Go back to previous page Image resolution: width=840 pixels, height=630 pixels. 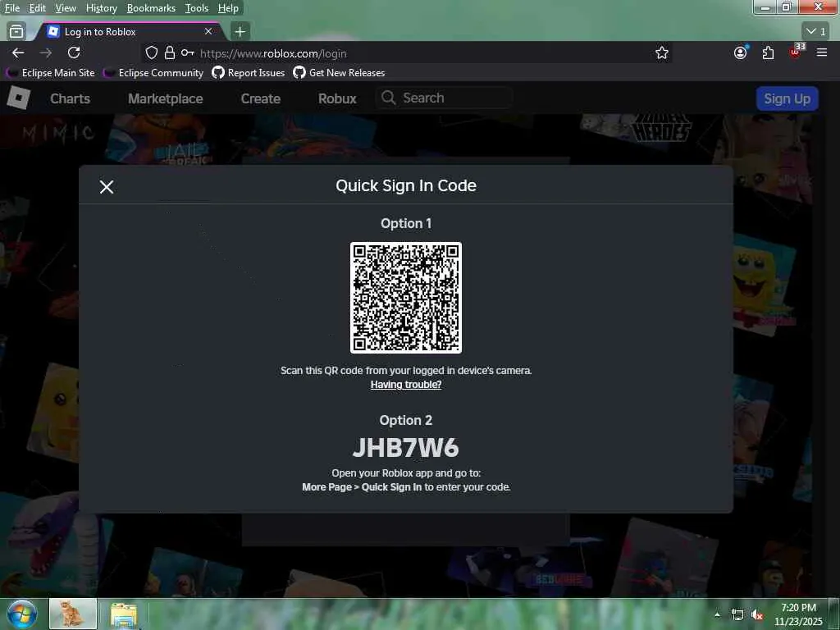[x=18, y=52]
